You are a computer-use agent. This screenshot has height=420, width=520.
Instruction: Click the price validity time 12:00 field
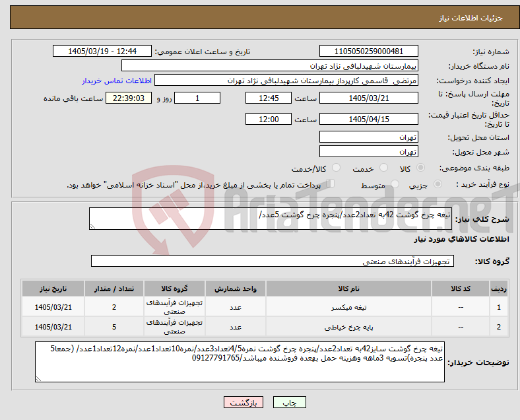pyautogui.click(x=269, y=119)
